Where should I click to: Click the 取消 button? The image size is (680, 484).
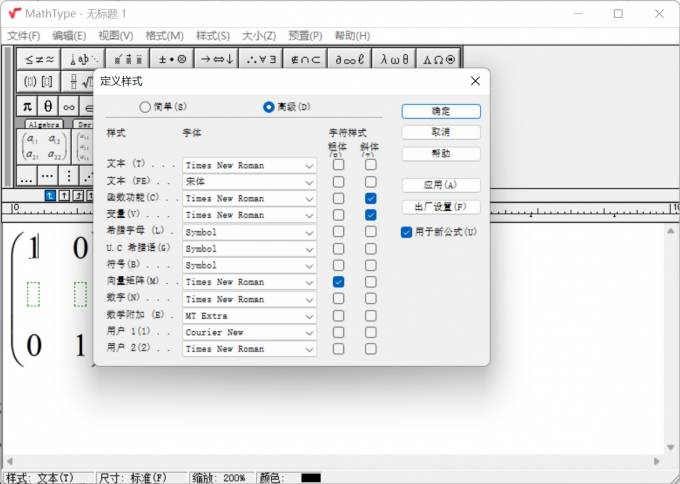click(x=441, y=132)
